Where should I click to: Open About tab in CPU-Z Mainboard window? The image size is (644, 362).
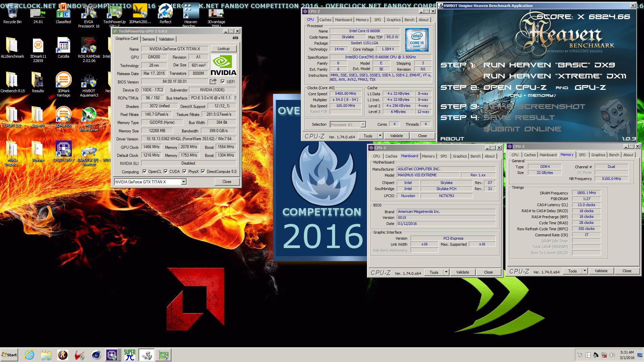pyautogui.click(x=489, y=156)
